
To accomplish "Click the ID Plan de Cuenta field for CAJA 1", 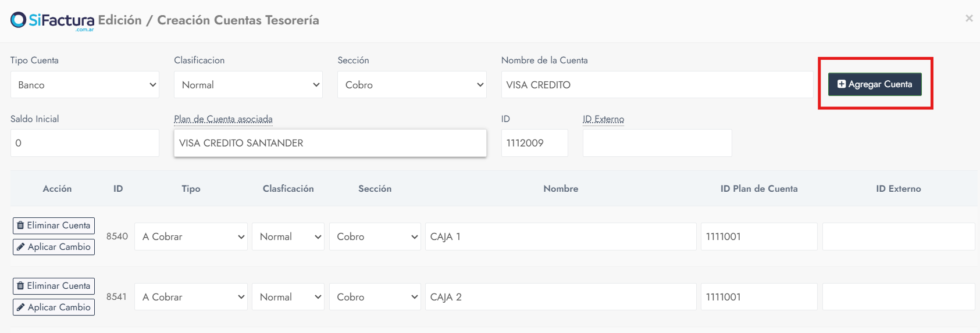I will [759, 237].
